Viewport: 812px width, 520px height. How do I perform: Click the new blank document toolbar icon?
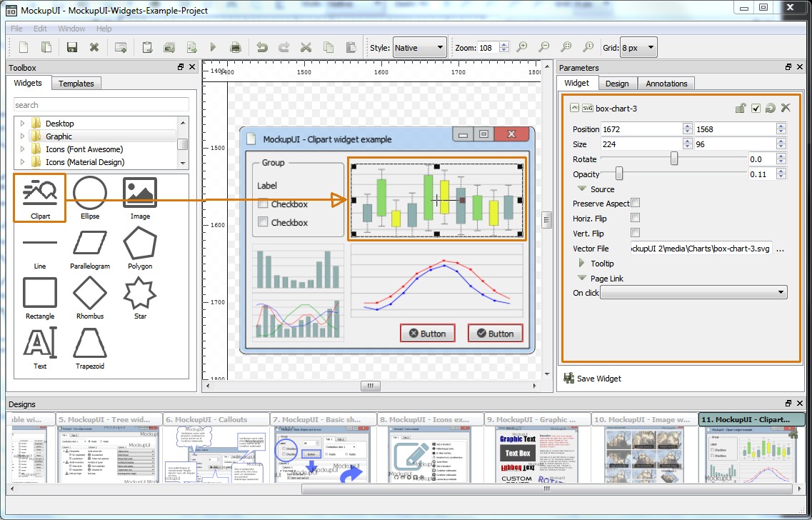(x=24, y=48)
